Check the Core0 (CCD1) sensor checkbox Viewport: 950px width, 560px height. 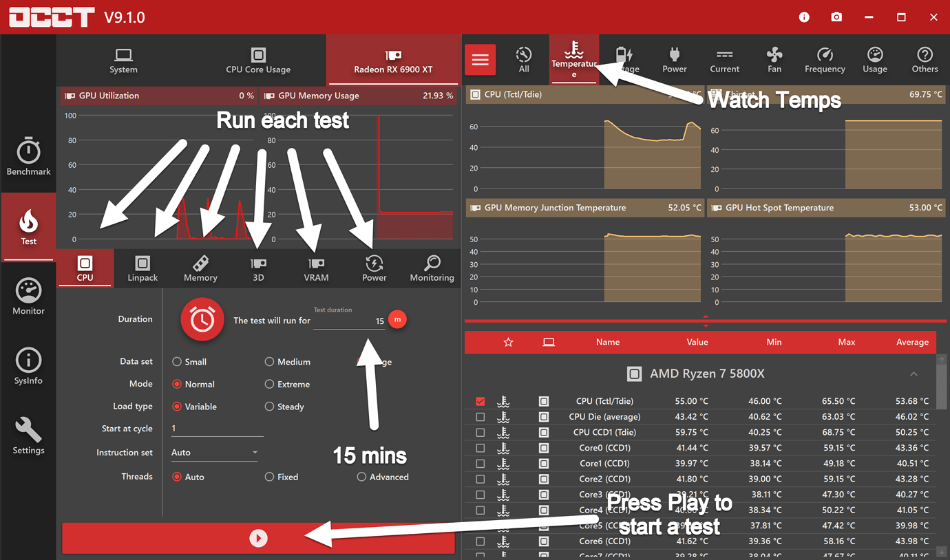pos(481,448)
